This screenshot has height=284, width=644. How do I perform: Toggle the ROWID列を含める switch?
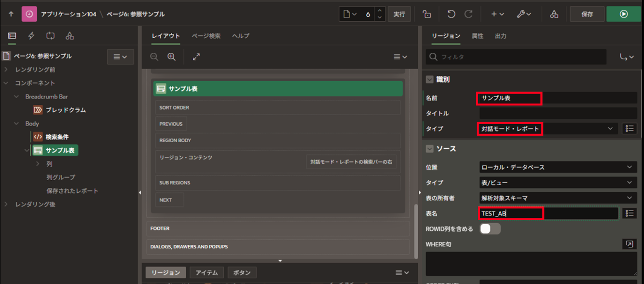pyautogui.click(x=490, y=229)
